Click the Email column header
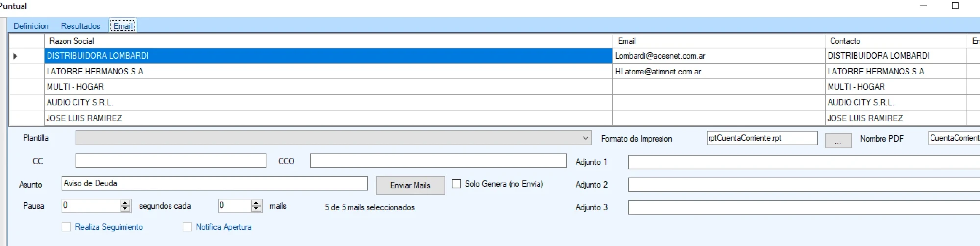This screenshot has width=980, height=246. [719, 41]
